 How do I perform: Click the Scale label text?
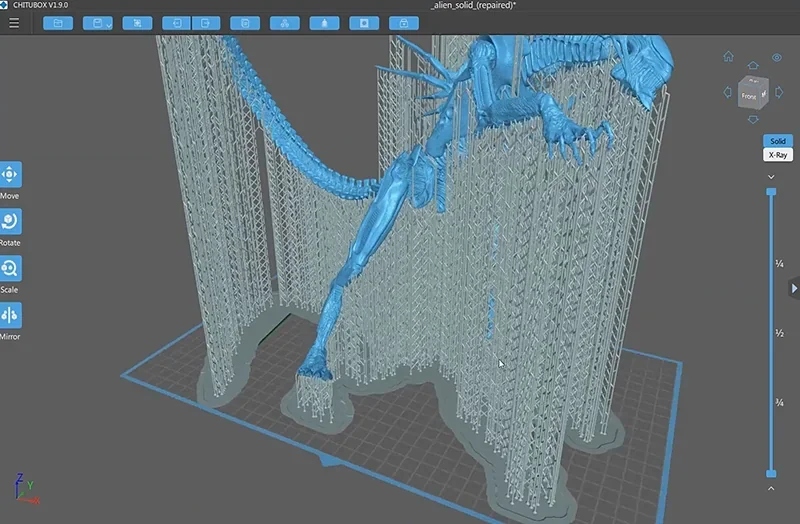click(x=9, y=290)
